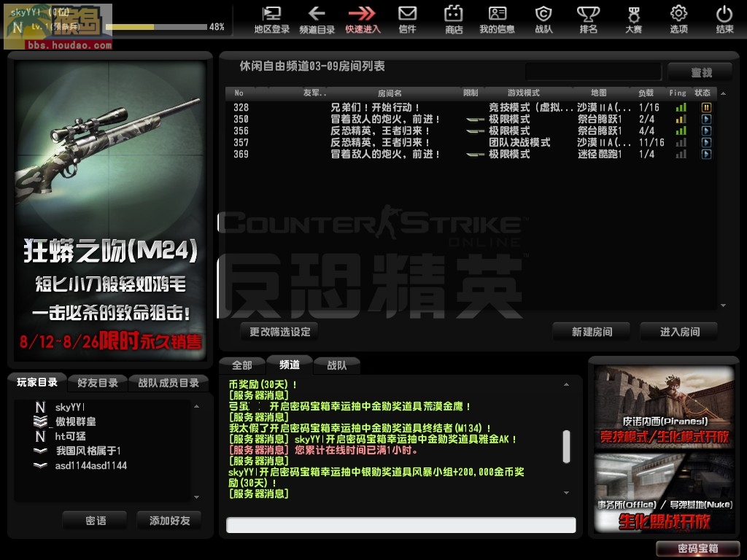View 我的信息 profile icon

(497, 20)
